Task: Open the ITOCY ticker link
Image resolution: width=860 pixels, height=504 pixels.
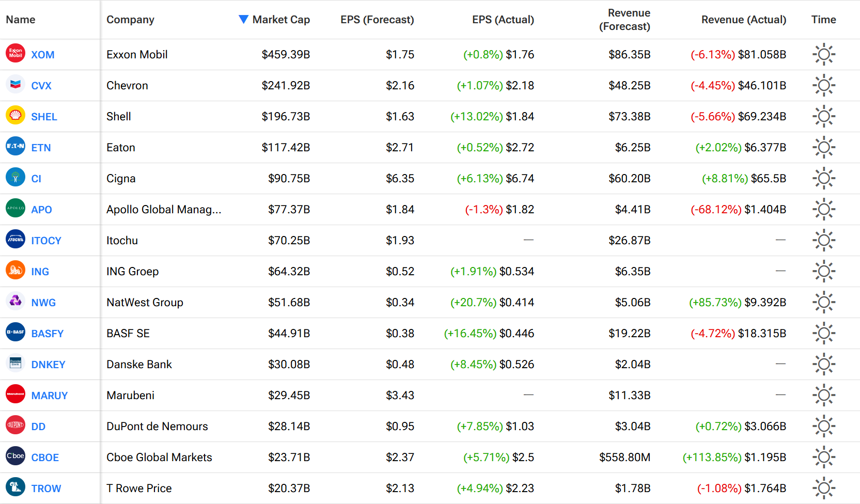Action: tap(46, 241)
